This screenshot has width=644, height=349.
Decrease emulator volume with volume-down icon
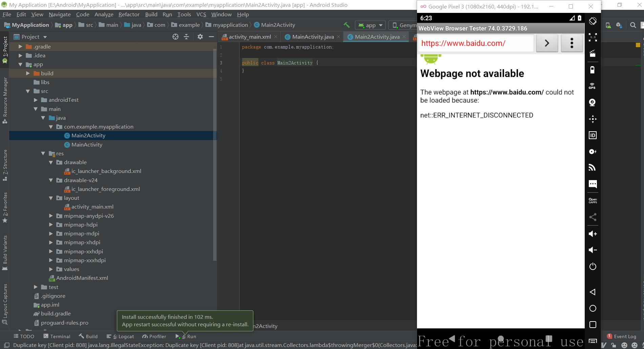click(x=593, y=250)
